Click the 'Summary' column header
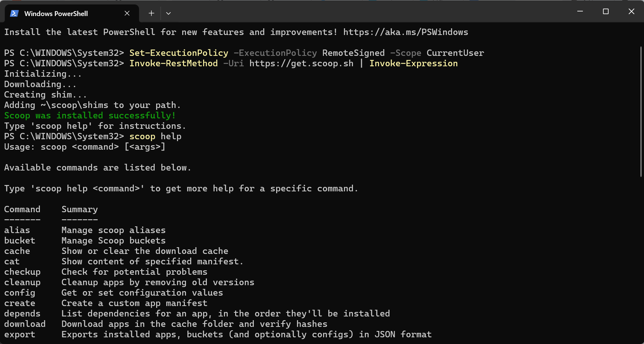Image resolution: width=644 pixels, height=344 pixels. [80, 209]
